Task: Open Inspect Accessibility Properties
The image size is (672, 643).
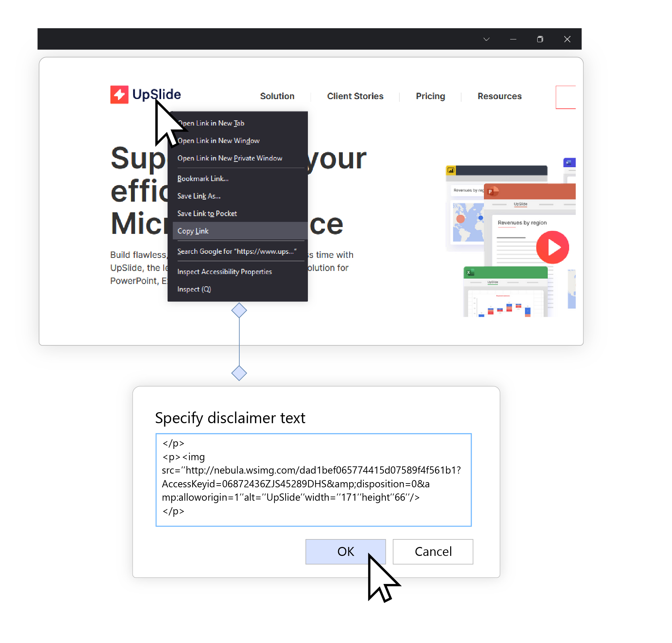Action: 224,271
